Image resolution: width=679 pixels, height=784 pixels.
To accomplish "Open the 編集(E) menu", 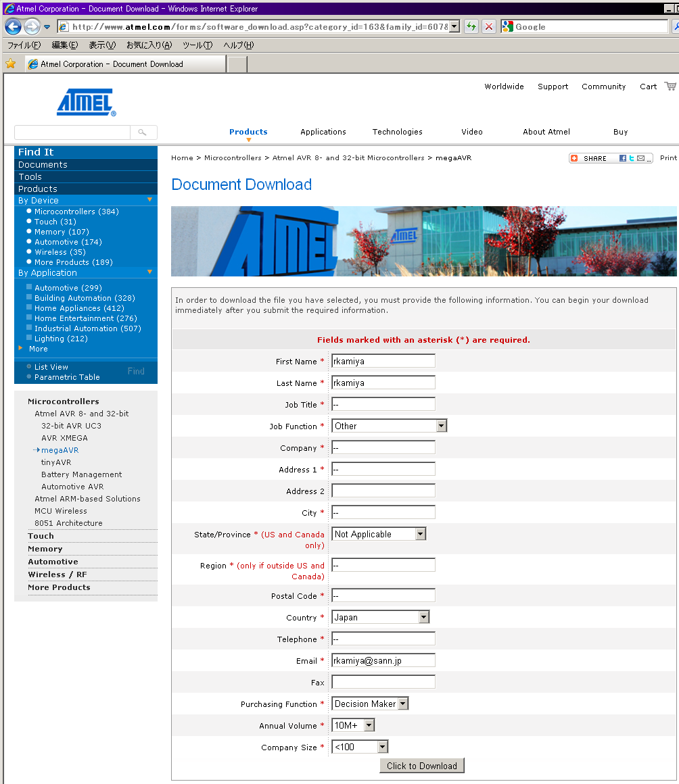I will click(65, 45).
